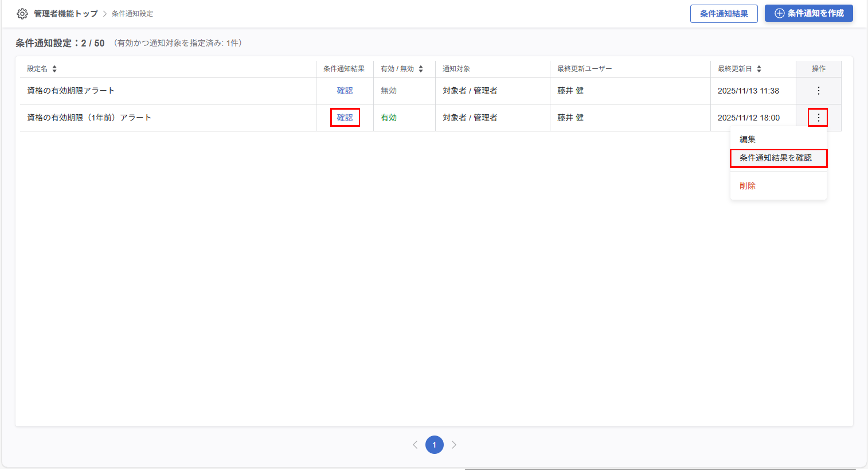
Task: Click the settings gear icon in breadcrumb
Action: pyautogui.click(x=22, y=14)
